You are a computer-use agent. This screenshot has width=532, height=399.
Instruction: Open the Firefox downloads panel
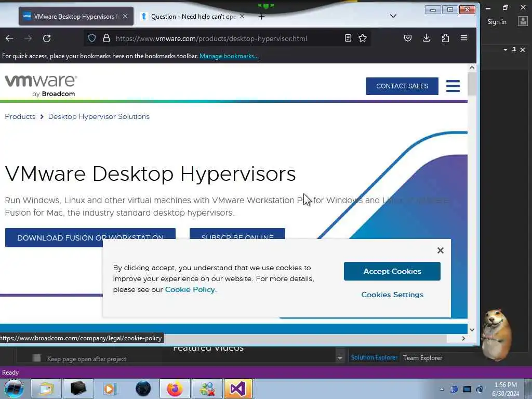427,38
